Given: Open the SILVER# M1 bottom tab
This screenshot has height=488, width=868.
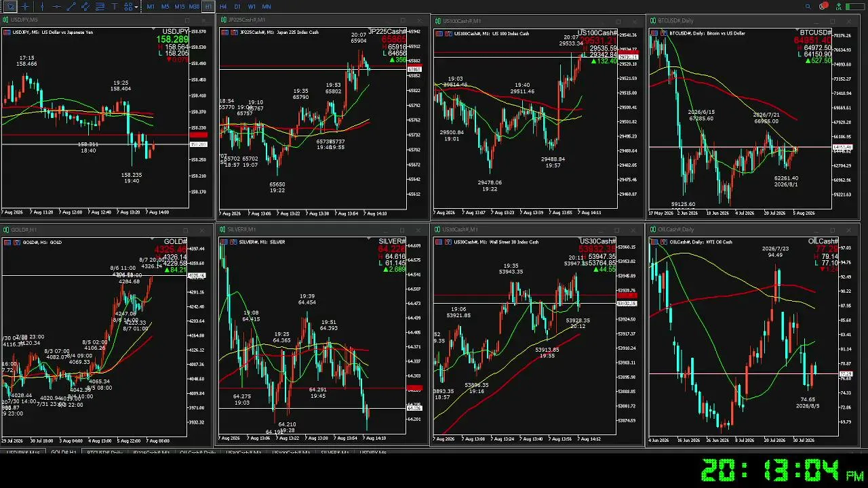Looking at the screenshot, I should point(335,452).
